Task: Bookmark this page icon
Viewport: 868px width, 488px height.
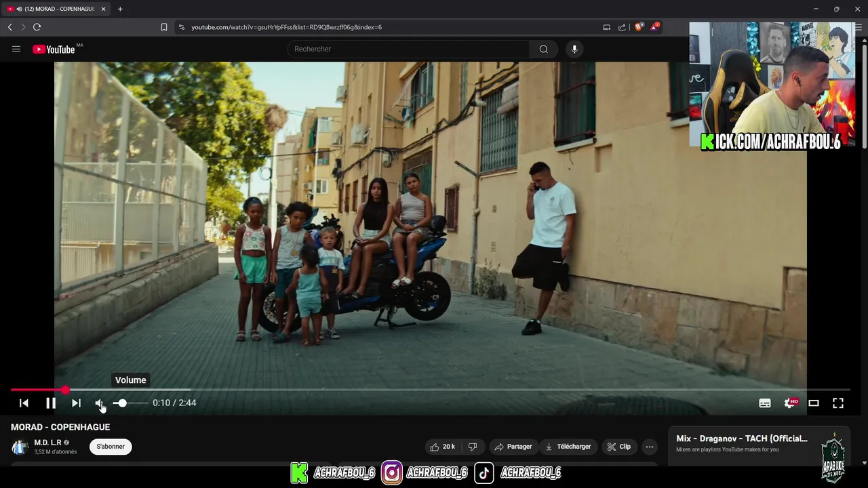Action: click(x=163, y=27)
